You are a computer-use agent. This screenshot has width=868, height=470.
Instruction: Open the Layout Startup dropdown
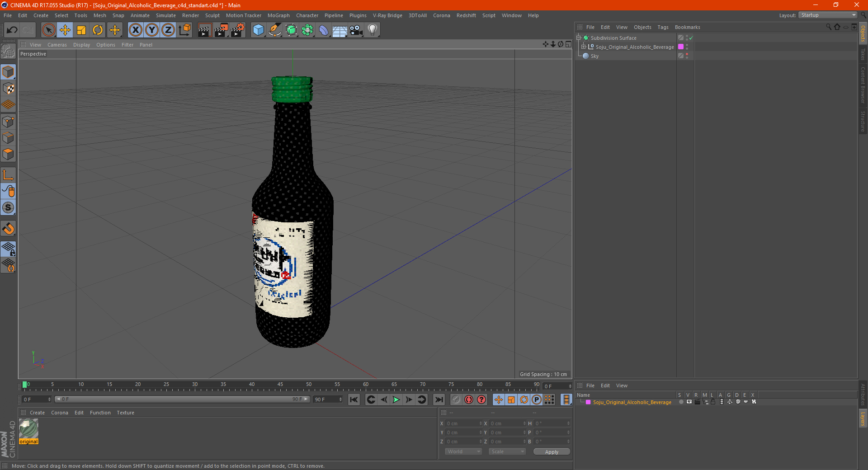(x=828, y=15)
